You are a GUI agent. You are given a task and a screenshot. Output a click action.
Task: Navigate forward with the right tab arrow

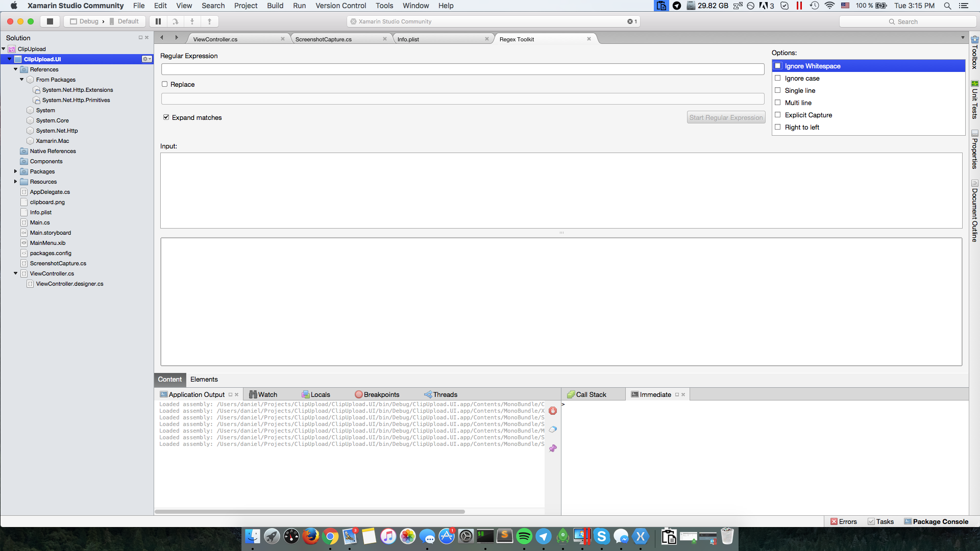[177, 37]
